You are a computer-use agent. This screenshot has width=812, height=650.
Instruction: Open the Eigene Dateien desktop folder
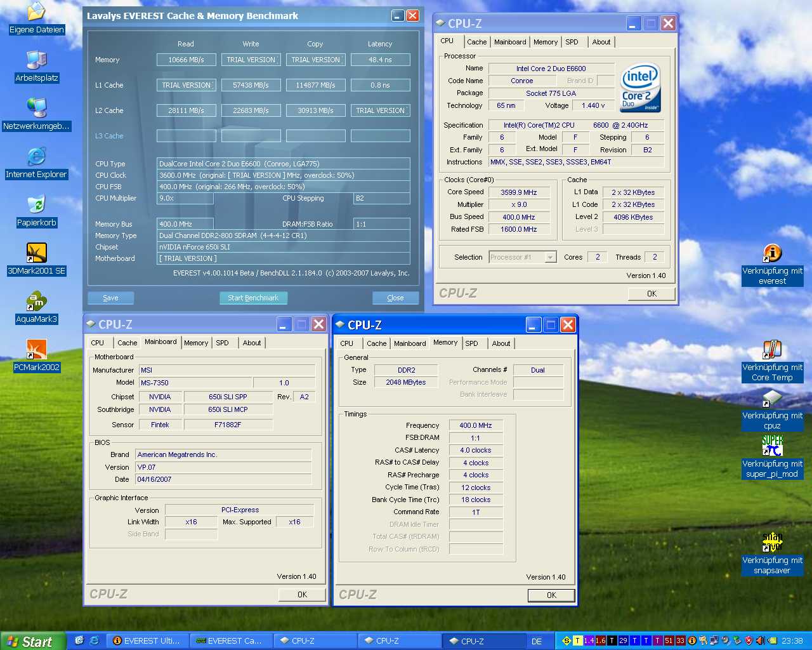click(x=37, y=18)
